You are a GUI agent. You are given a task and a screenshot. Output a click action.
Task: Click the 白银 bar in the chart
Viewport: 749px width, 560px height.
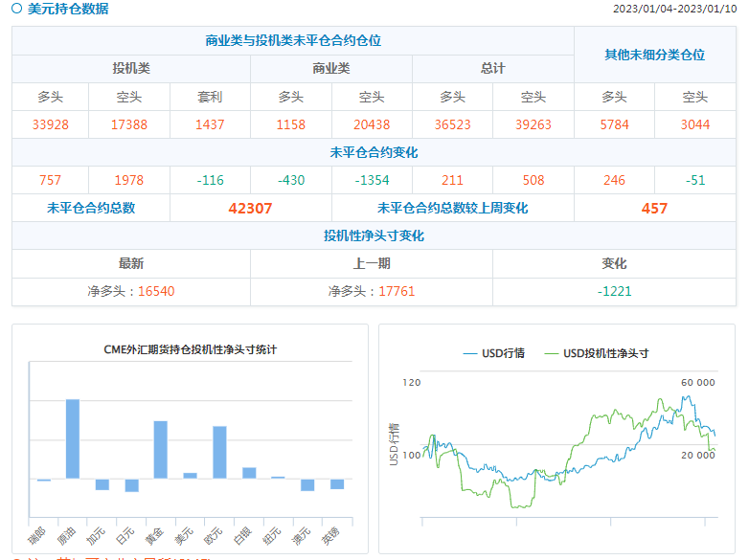click(249, 473)
